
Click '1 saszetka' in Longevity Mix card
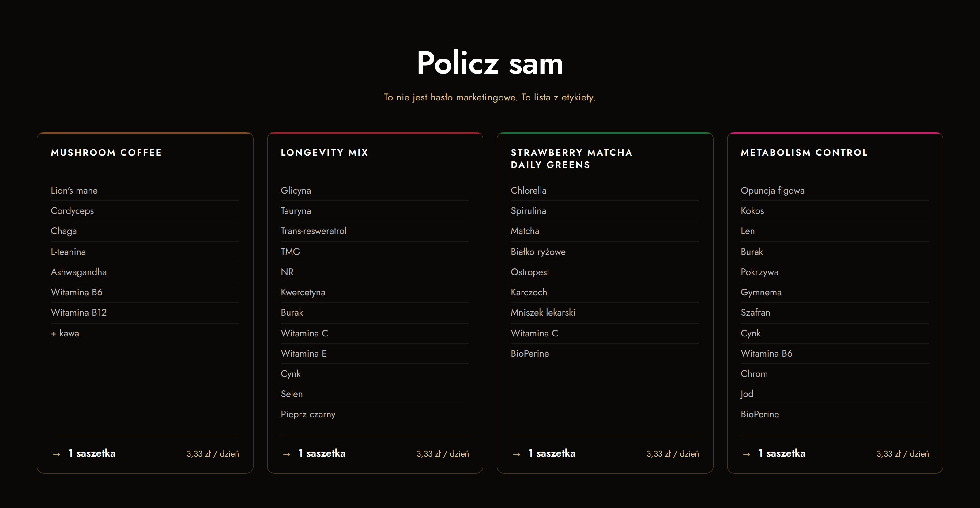[322, 453]
